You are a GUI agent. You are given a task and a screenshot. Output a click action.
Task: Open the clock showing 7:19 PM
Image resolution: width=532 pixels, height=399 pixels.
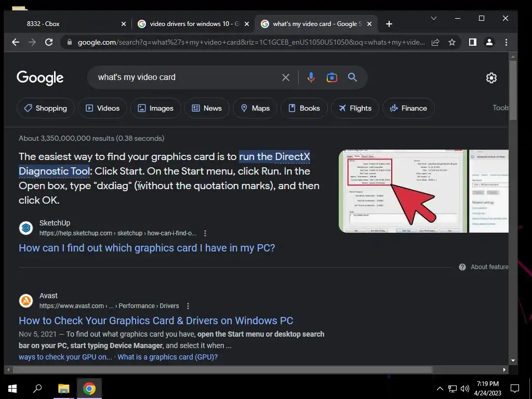487,389
